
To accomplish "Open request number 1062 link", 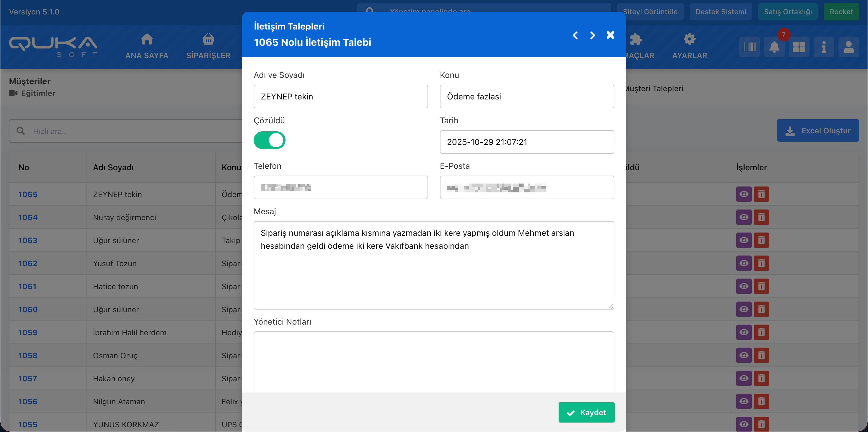I will click(28, 263).
